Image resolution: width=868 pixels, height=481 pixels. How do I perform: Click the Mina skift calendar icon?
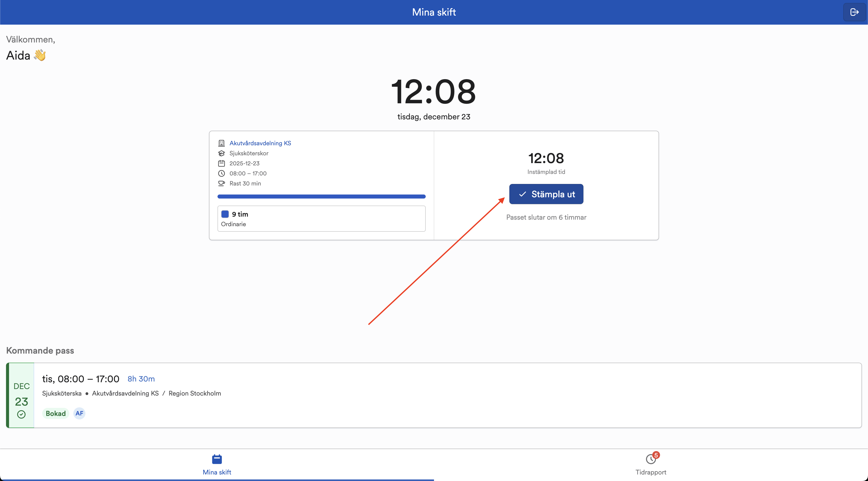point(217,459)
